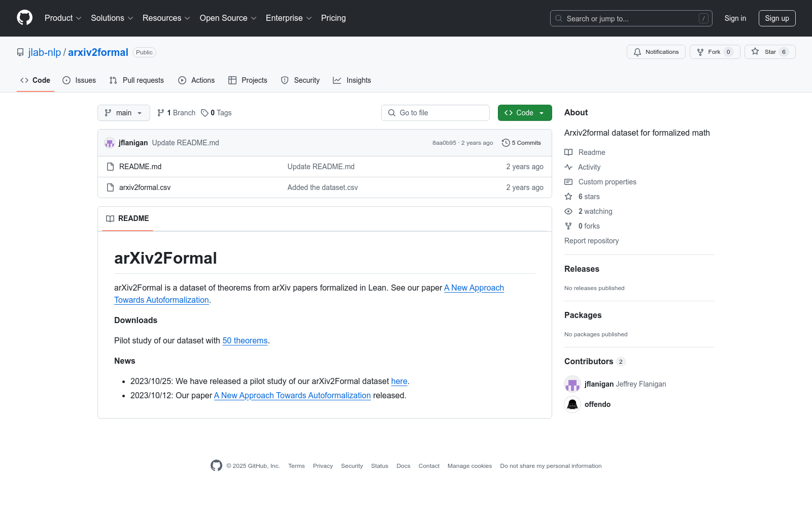Screen dimensions: 812x508
Task: Click the 'Added the dataset.csv' commit message
Action: (323, 187)
